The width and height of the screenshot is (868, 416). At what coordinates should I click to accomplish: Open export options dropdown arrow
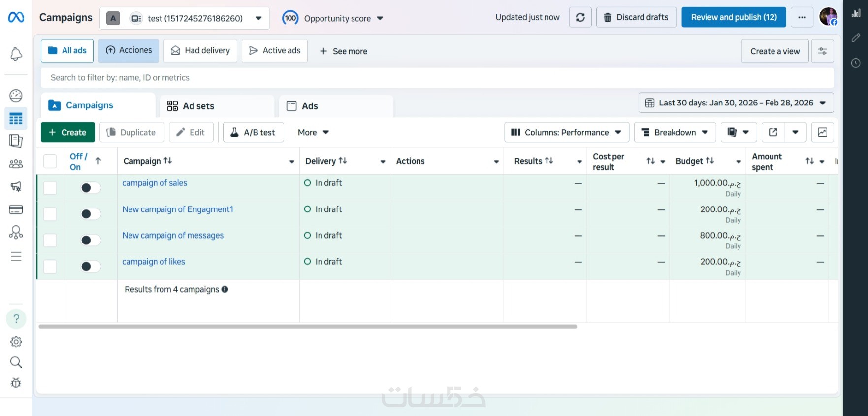(x=795, y=132)
